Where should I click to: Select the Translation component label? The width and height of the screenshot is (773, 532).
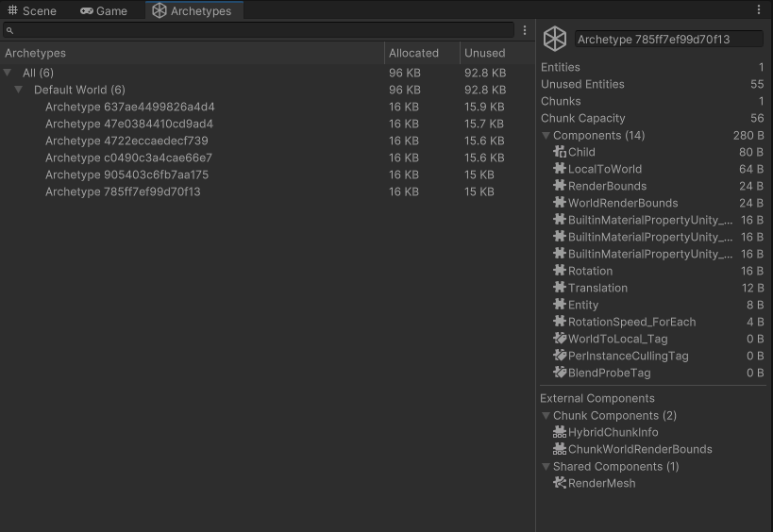coord(598,288)
